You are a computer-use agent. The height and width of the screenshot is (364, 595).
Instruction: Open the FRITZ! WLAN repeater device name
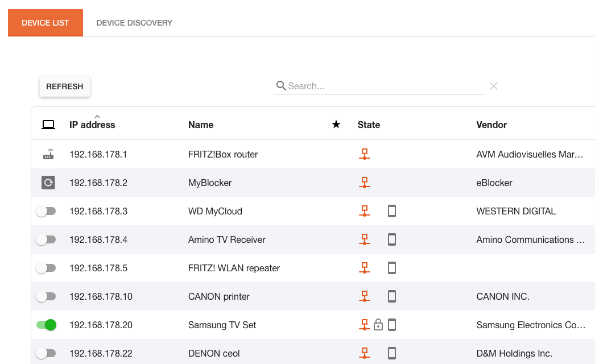tap(234, 268)
